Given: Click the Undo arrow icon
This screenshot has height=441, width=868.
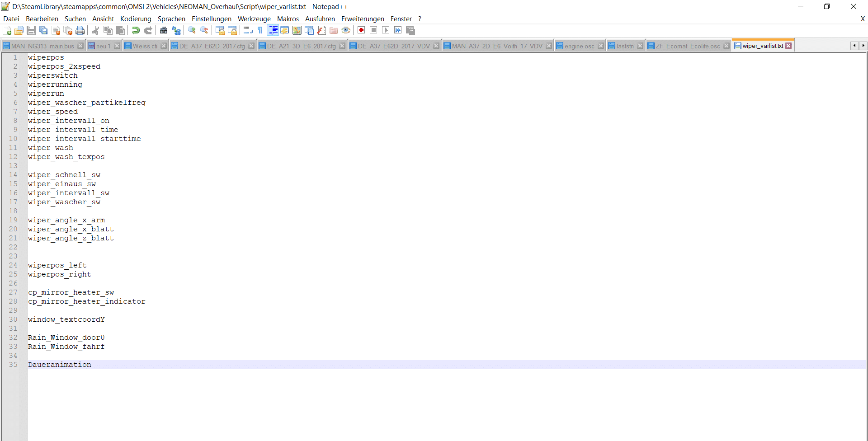Looking at the screenshot, I should 136,30.
